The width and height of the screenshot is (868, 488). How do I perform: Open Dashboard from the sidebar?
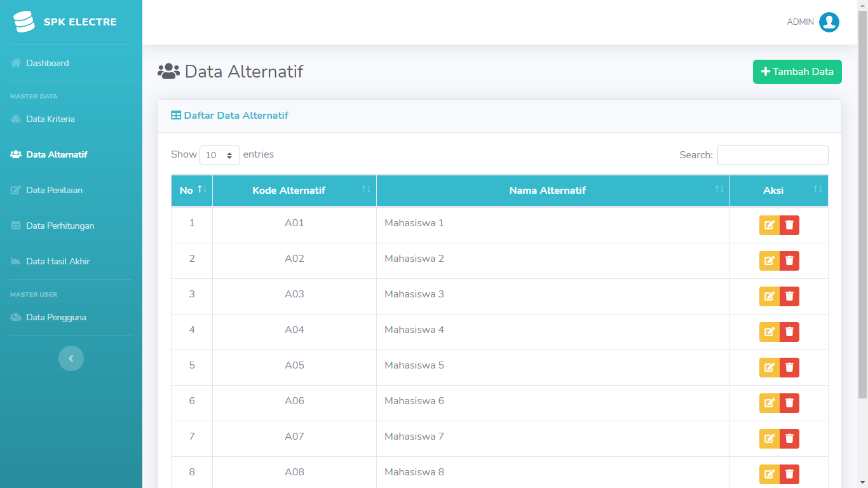(71, 63)
